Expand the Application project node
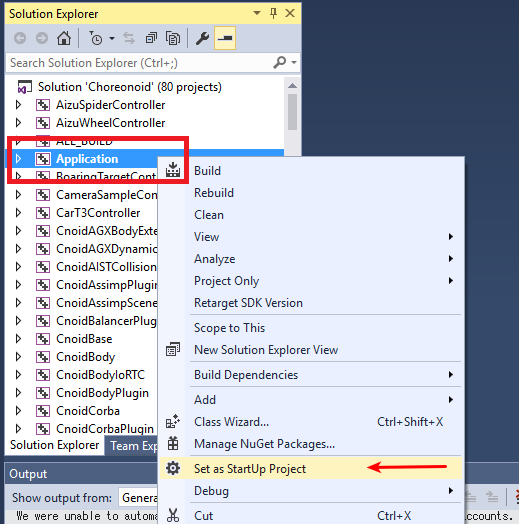 pyautogui.click(x=18, y=159)
